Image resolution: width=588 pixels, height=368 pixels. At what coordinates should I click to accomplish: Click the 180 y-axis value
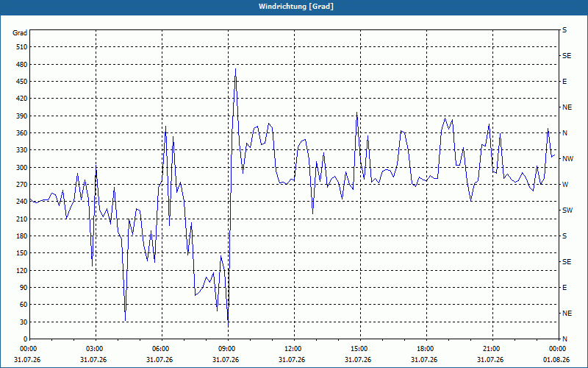(x=22, y=236)
